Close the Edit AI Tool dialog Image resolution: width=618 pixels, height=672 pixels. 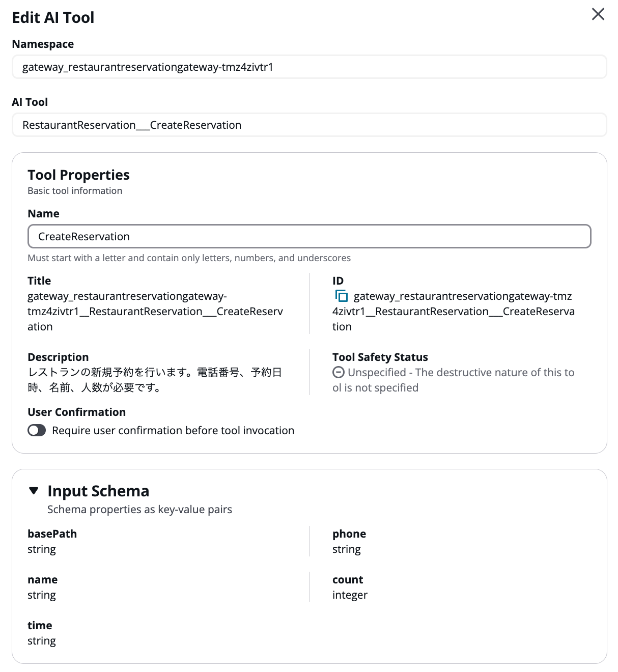598,14
